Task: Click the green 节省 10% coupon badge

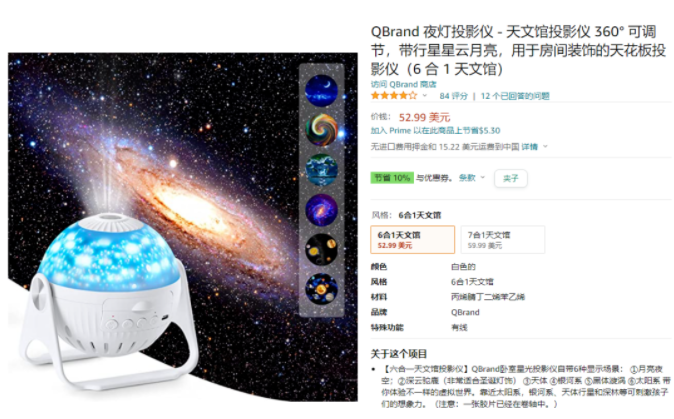Action: (392, 178)
